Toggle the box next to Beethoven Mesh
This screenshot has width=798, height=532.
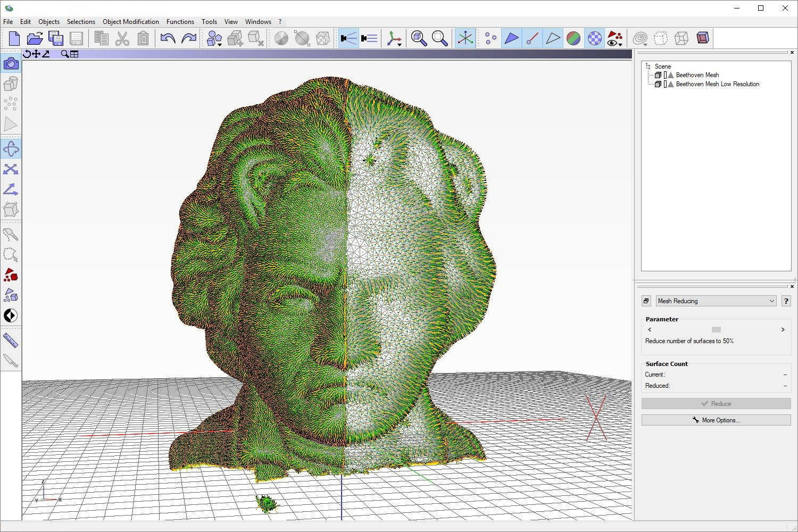[665, 75]
